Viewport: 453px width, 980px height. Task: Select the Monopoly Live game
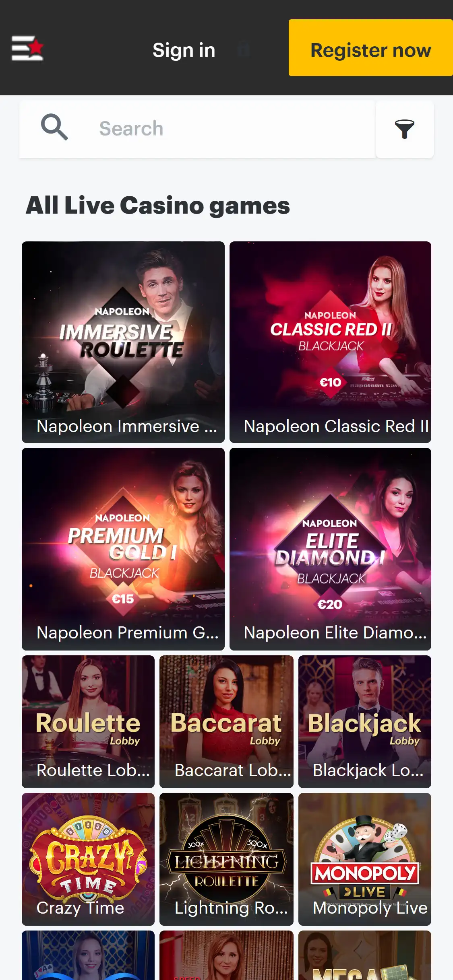(x=365, y=859)
